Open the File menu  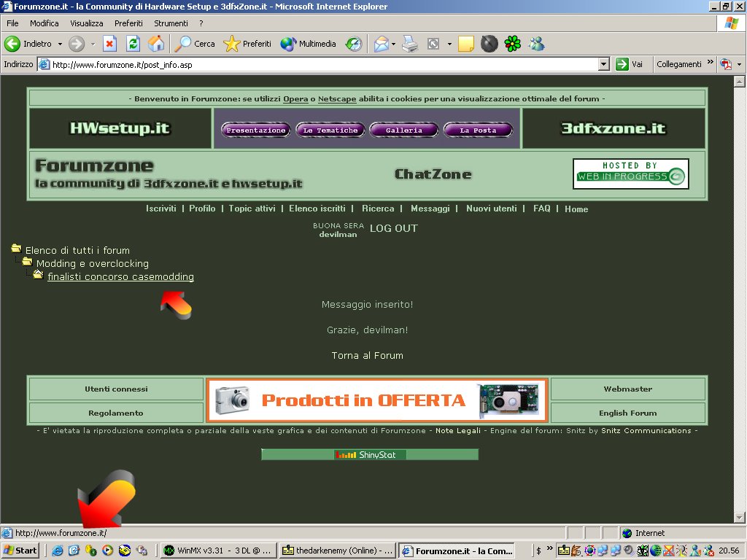(12, 23)
